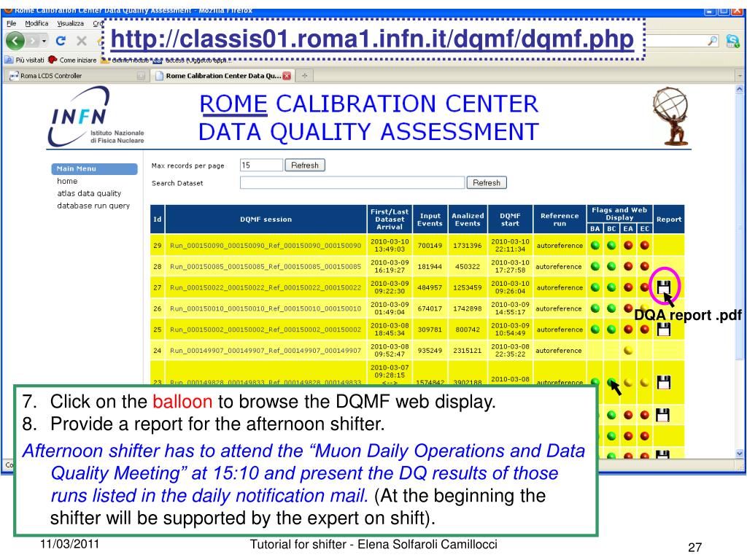Click the page scrollbar down arrow
The image size is (747, 560).
(x=740, y=454)
